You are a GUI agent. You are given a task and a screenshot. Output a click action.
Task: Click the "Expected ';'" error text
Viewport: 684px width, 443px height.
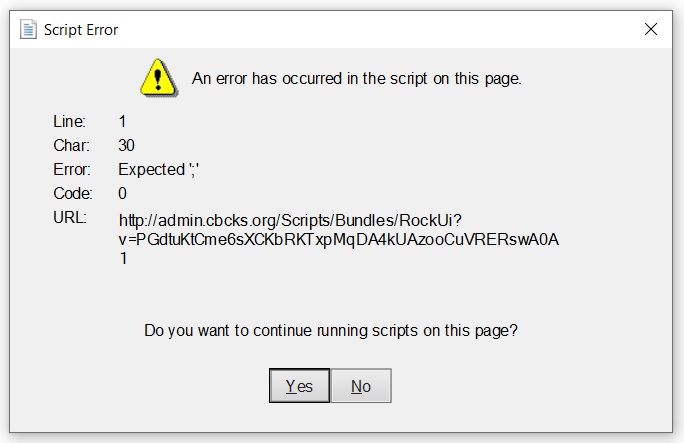pos(152,169)
